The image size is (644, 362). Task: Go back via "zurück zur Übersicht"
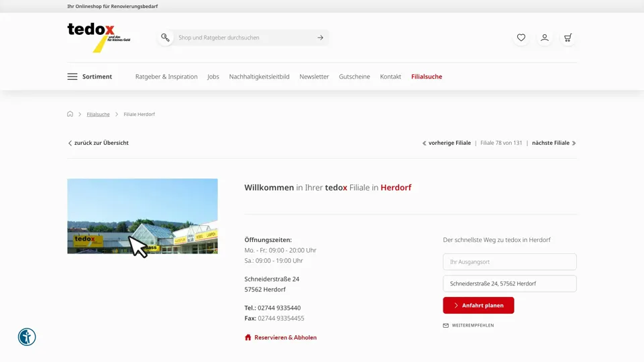click(98, 143)
